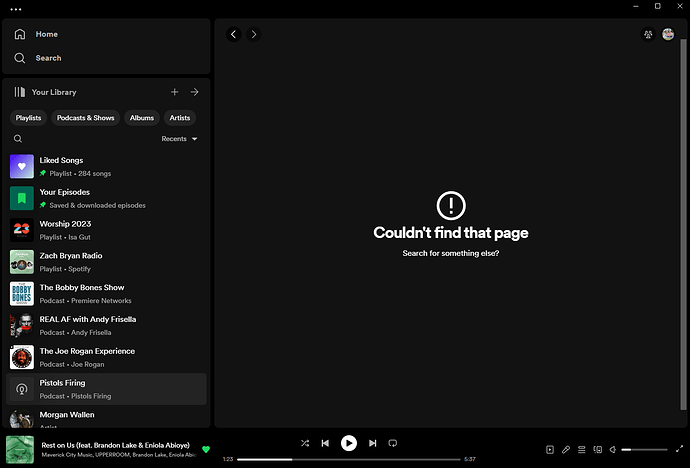This screenshot has width=690, height=468.
Task: Go forward with the right chevron
Action: pyautogui.click(x=253, y=34)
